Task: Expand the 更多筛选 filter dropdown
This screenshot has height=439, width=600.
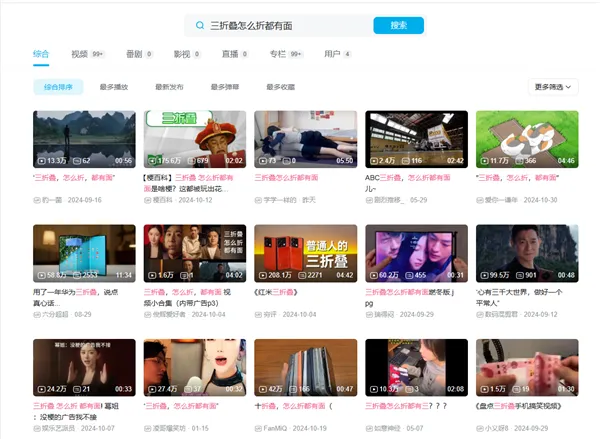Action: coord(555,87)
